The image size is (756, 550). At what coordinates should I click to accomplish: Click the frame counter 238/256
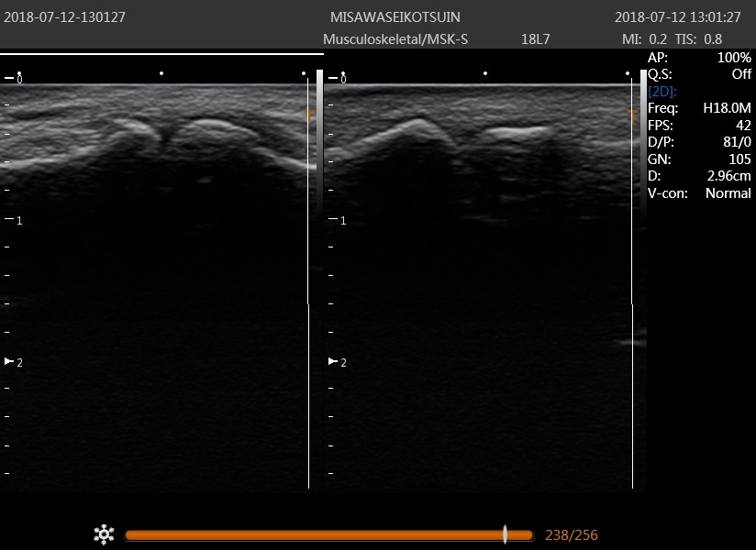(572, 535)
